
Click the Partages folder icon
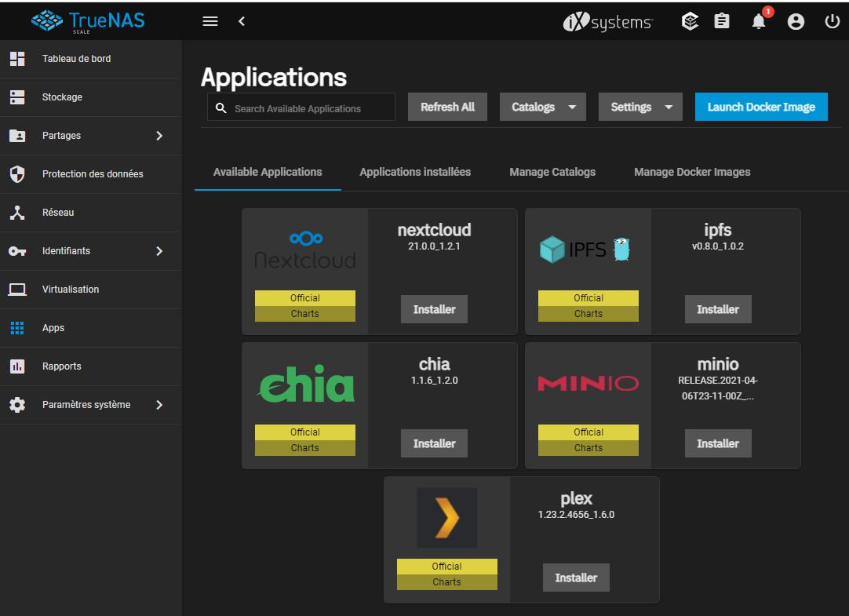17,135
